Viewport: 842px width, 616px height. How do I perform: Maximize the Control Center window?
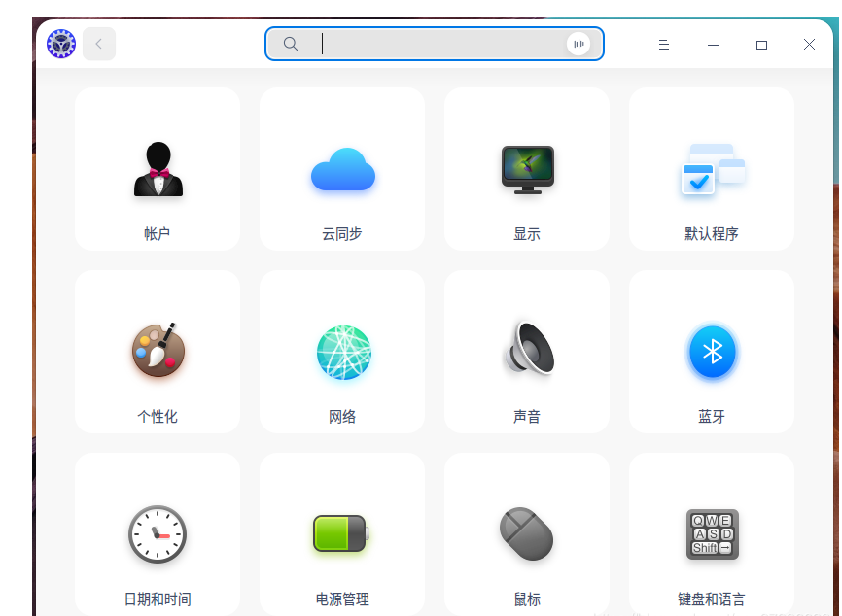pyautogui.click(x=761, y=45)
